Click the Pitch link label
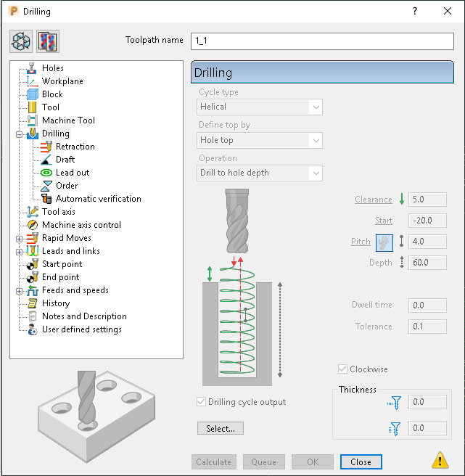The height and width of the screenshot is (476, 465). click(361, 242)
